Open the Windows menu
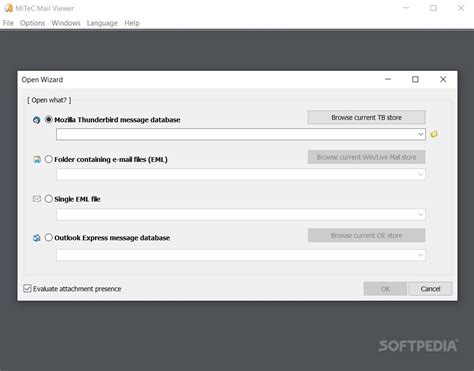 (x=66, y=23)
